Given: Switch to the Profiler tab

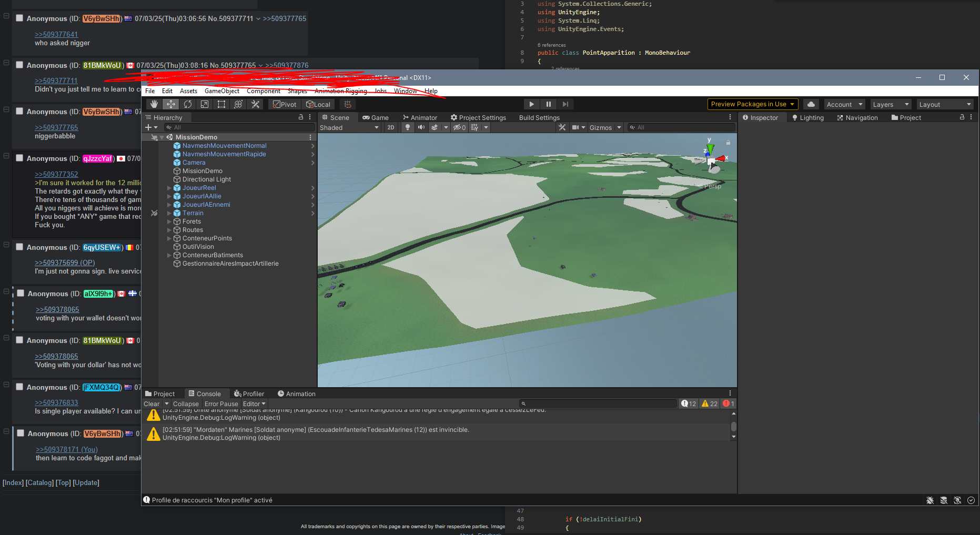Looking at the screenshot, I should point(249,393).
